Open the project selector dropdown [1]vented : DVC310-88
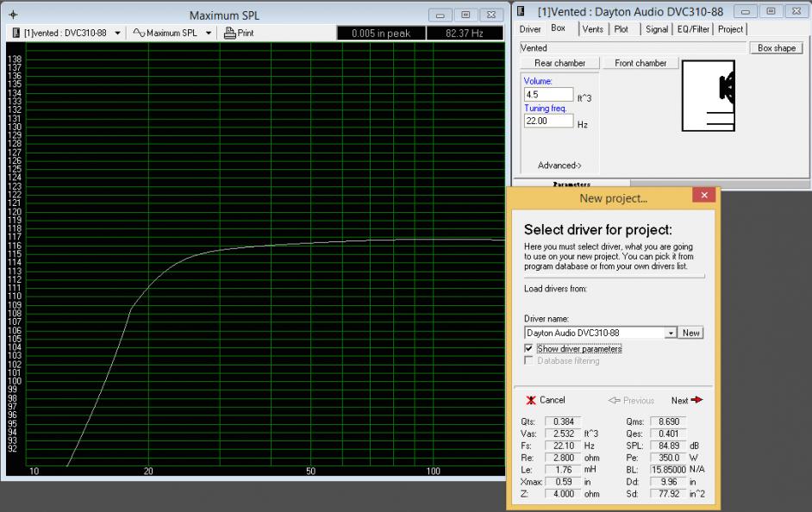Screen dimensions: 812x512 point(117,33)
